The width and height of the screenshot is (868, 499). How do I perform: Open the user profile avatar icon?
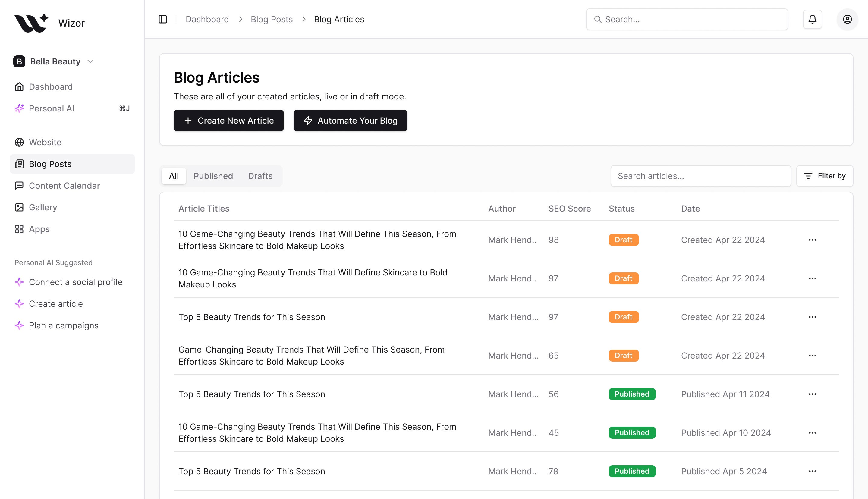click(847, 19)
